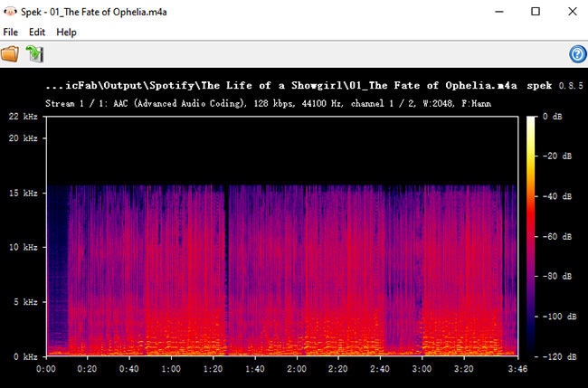Click the window title Spek - 01_The Fate of Ophelia.m4a

pyautogui.click(x=94, y=12)
